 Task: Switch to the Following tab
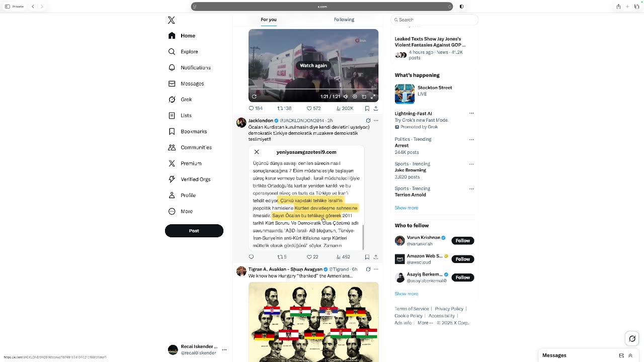click(x=344, y=20)
